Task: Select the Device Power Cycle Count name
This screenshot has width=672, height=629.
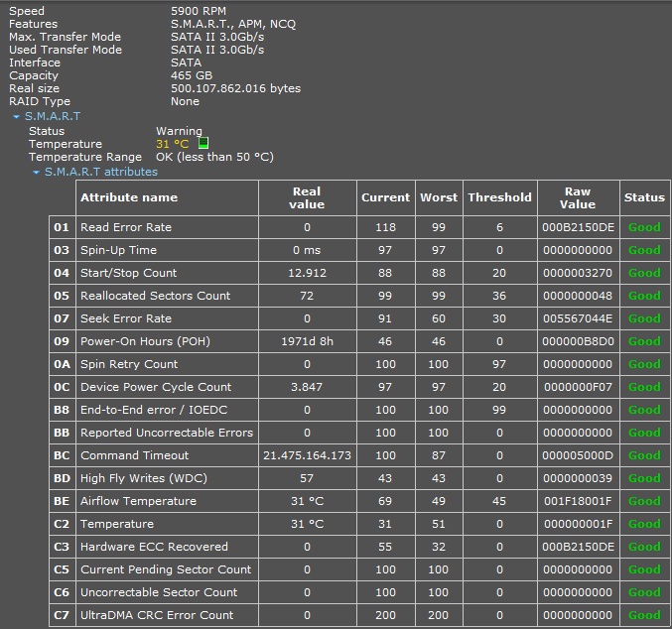Action: [x=156, y=387]
